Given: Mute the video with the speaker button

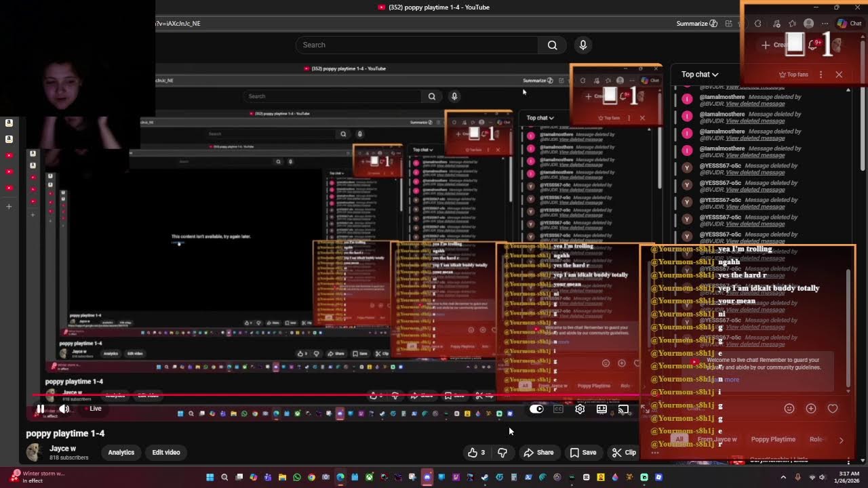Looking at the screenshot, I should click(x=64, y=409).
